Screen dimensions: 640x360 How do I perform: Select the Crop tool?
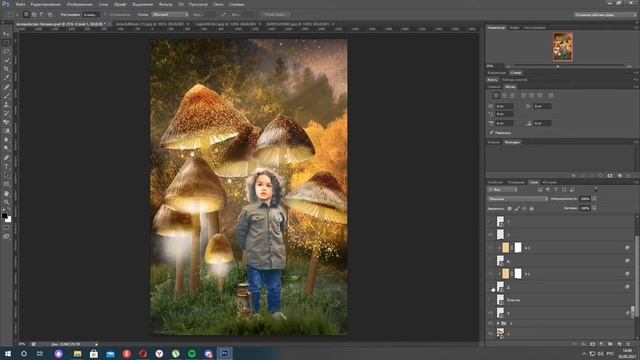click(6, 69)
